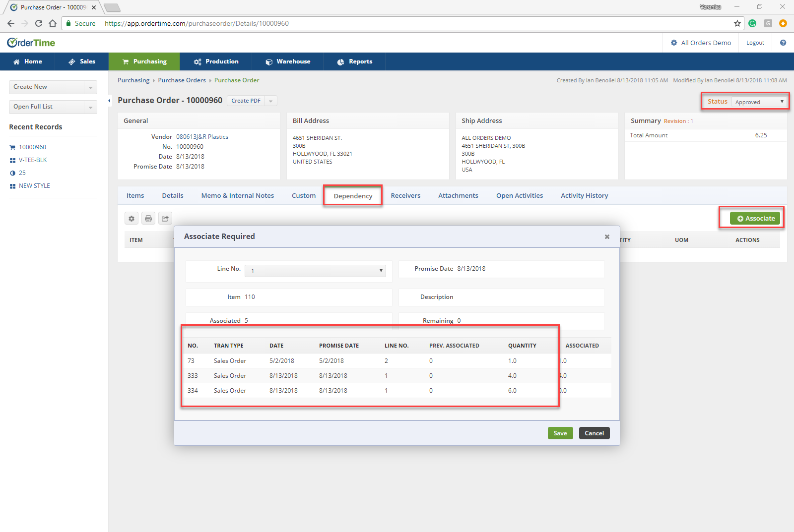Screen dimensions: 794x532
Task: Open the vendor 080613J&R Plastics link
Action: click(x=202, y=137)
